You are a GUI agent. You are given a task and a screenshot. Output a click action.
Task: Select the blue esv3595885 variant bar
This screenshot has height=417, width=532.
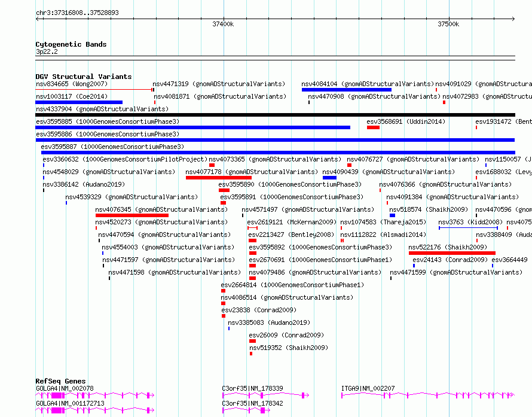192,127
